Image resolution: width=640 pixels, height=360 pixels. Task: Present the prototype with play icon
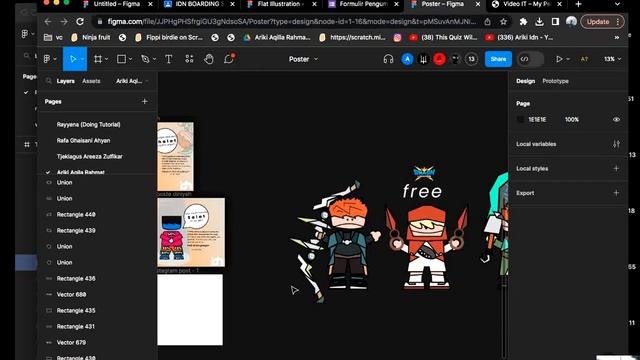click(559, 59)
